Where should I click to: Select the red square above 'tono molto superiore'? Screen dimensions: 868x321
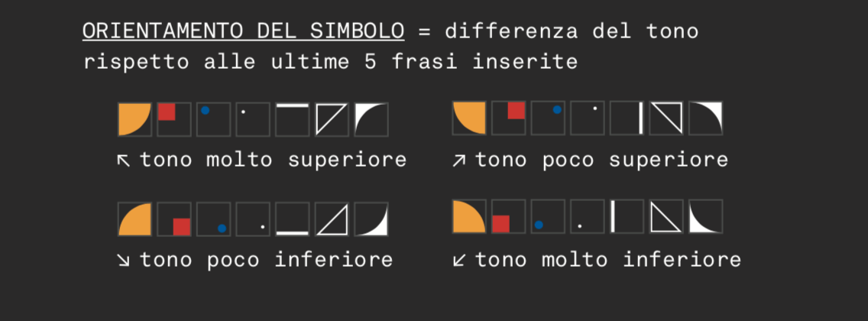[x=167, y=112]
